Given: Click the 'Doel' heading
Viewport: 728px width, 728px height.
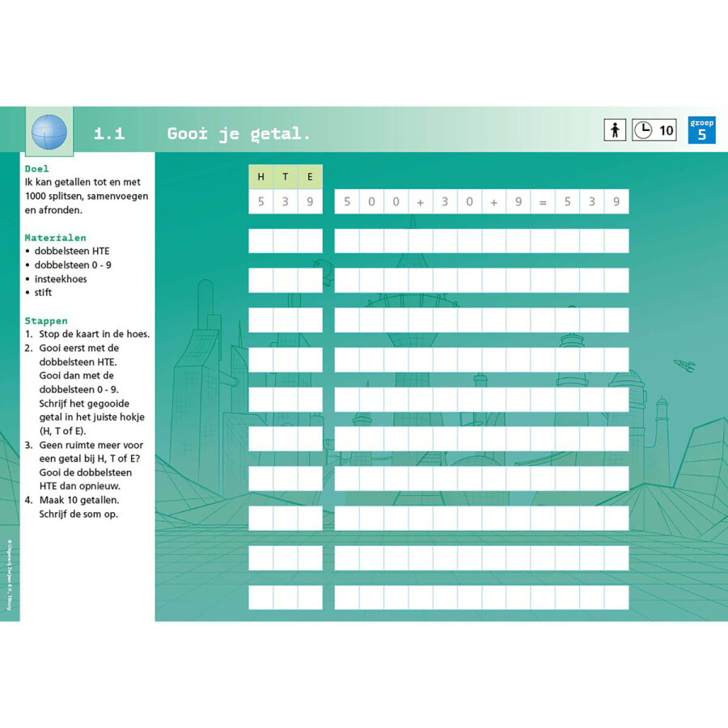Looking at the screenshot, I should (36, 169).
